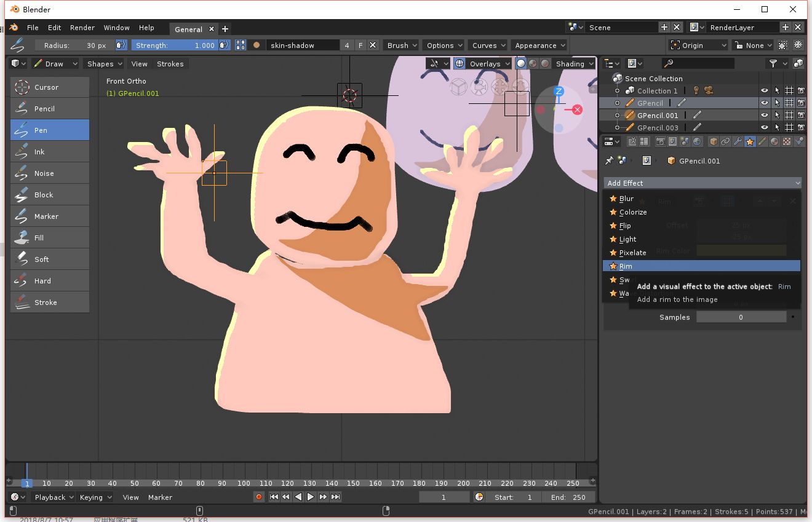The image size is (812, 522).
Task: Select the Ink brush tool
Action: [x=49, y=152]
